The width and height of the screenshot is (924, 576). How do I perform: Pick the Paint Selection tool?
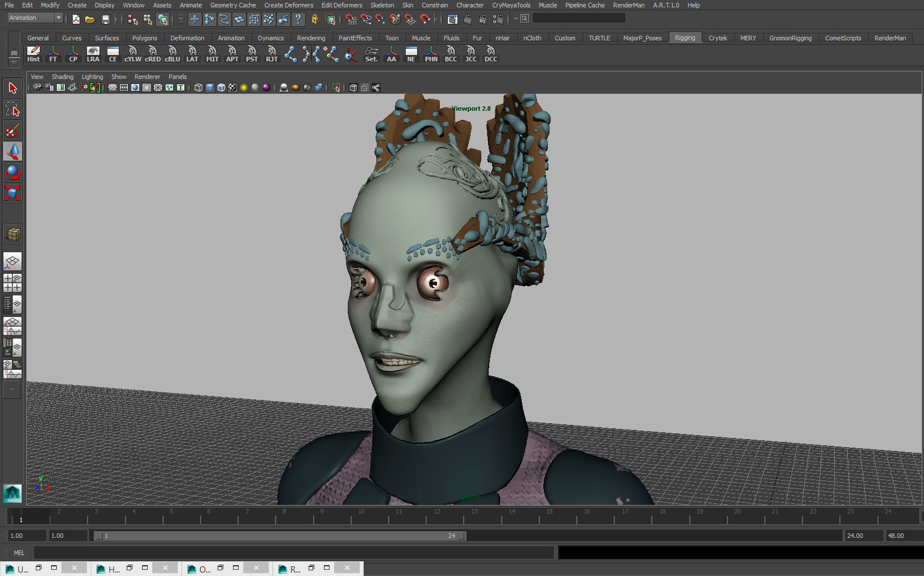coord(13,130)
